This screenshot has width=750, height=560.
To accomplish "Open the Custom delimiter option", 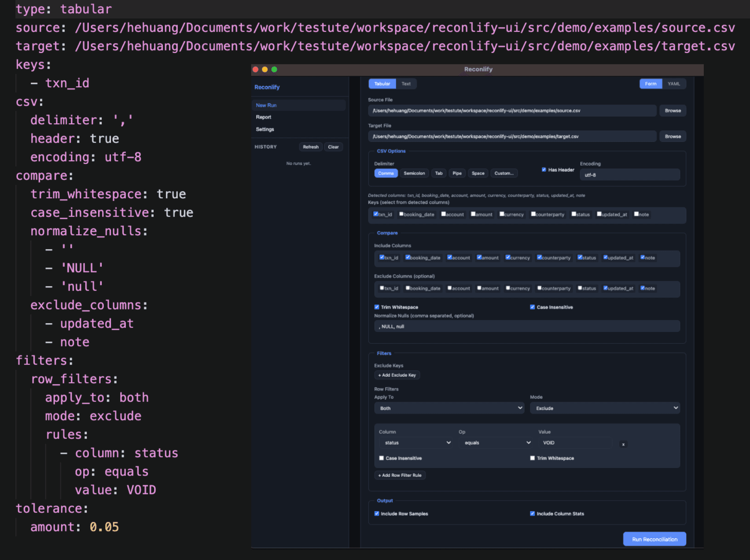I will 504,173.
